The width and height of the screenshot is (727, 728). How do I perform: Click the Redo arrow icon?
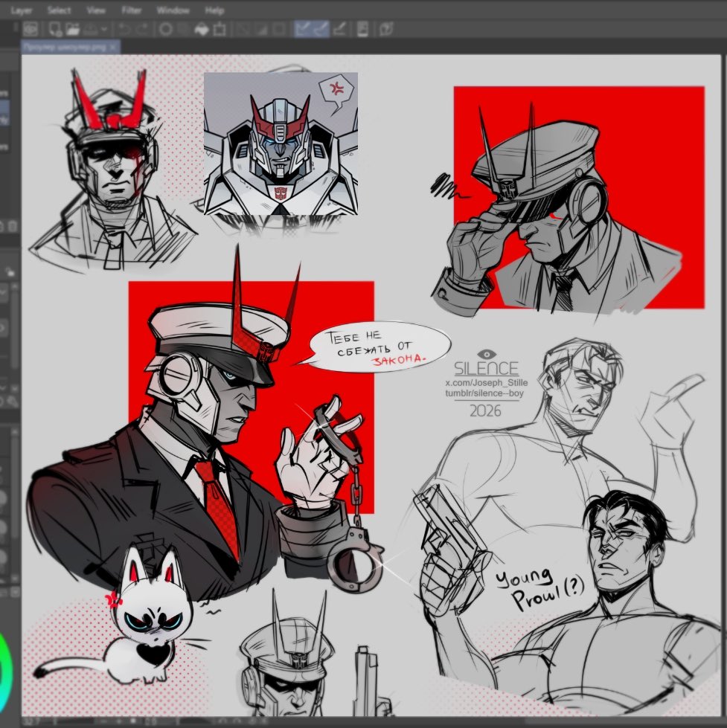click(143, 29)
